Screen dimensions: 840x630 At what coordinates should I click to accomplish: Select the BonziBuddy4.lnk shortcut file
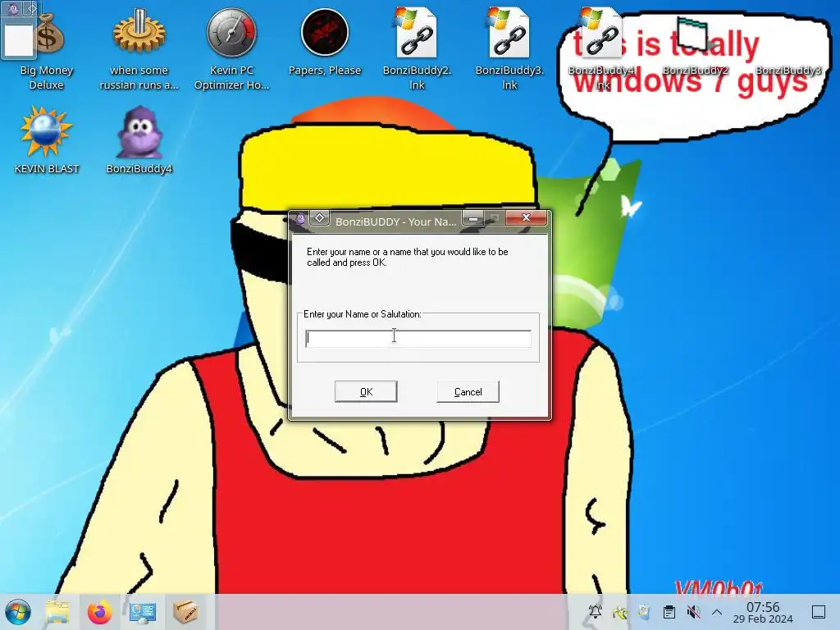tap(602, 48)
